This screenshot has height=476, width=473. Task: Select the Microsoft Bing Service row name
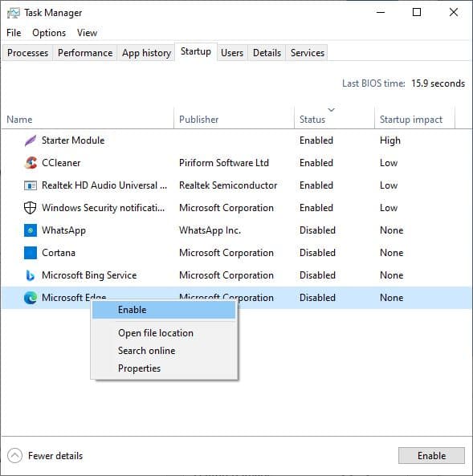[x=89, y=275]
